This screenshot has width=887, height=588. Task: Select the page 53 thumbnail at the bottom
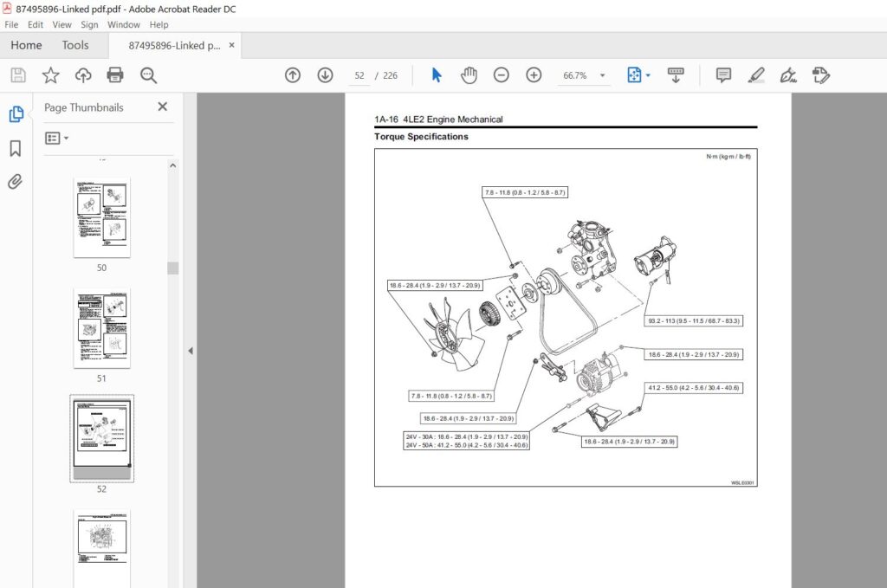tap(102, 548)
